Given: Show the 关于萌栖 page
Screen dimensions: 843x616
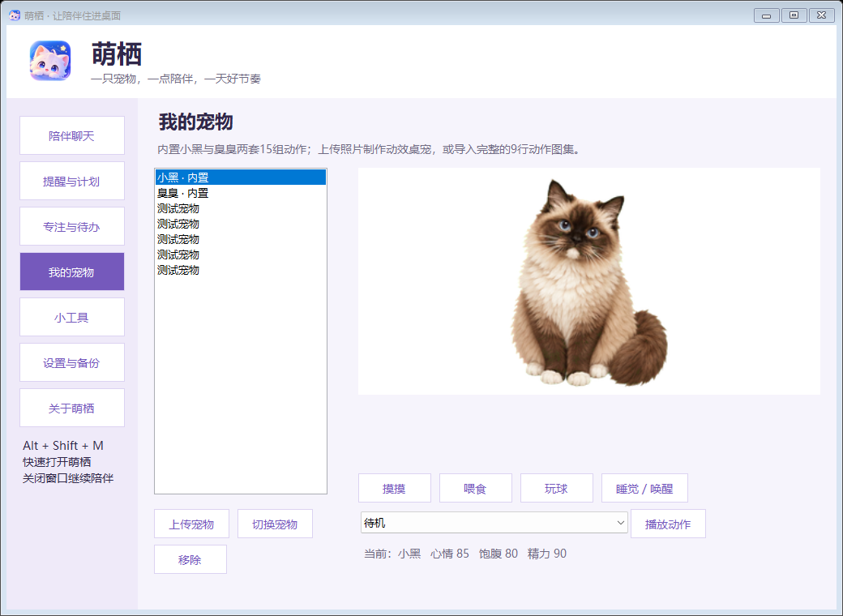Looking at the screenshot, I should tap(72, 408).
